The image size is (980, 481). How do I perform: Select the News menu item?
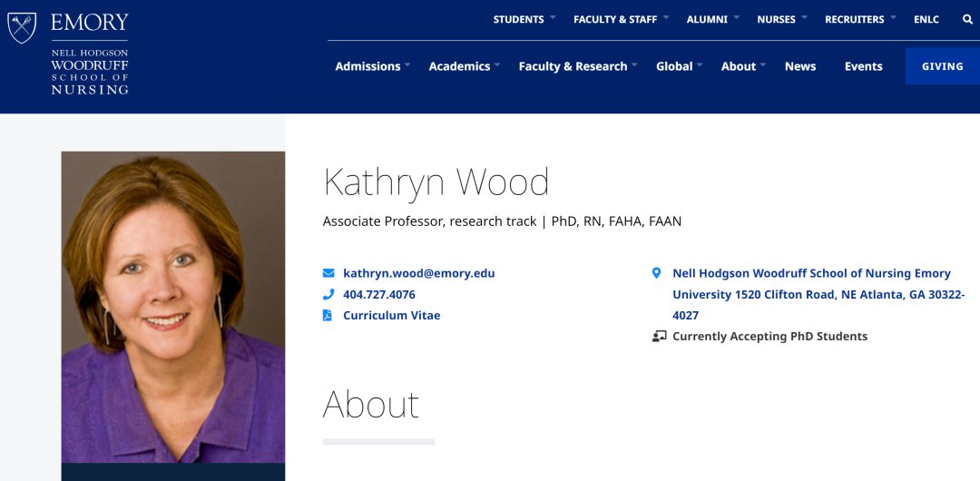coord(800,66)
